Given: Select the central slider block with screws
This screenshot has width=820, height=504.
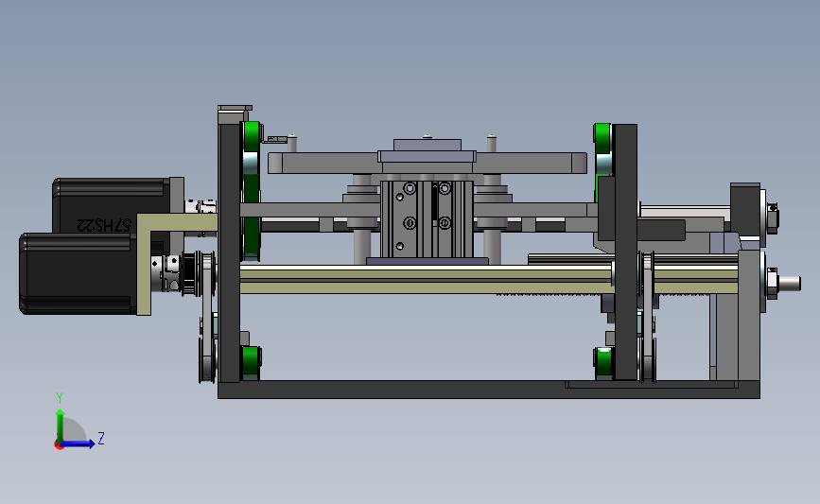Looking at the screenshot, I should tap(427, 219).
